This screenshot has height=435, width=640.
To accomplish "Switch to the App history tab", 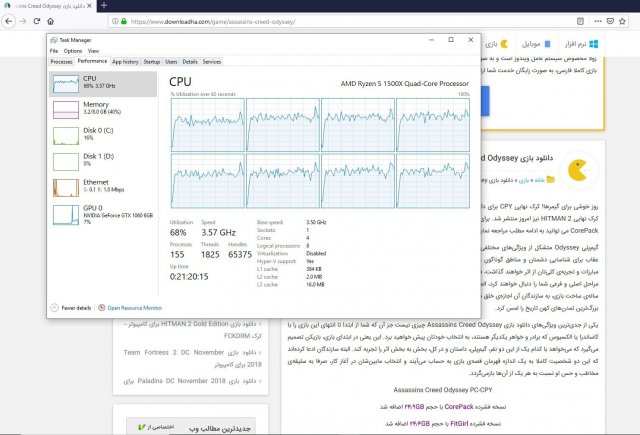I will pos(125,62).
